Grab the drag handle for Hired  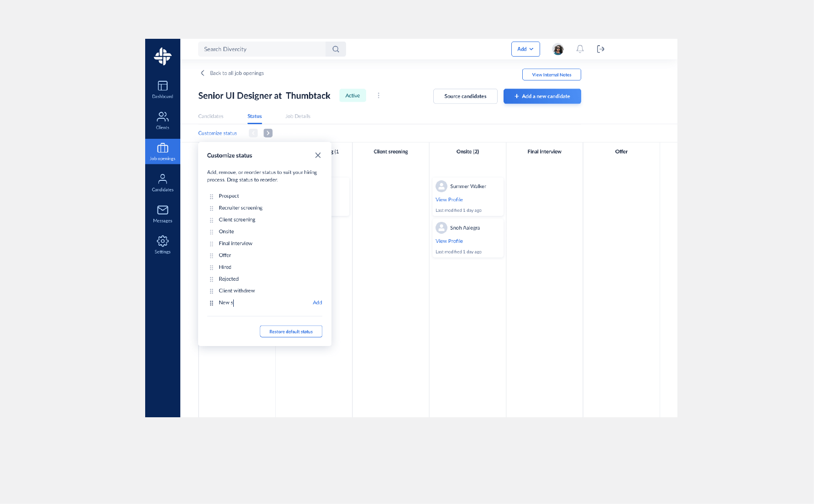(211, 268)
